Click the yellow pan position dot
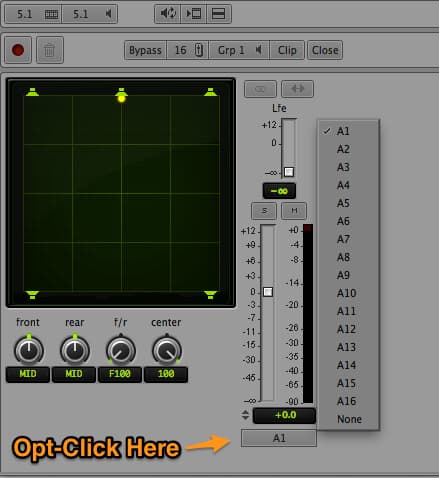Screen dimensions: 439x478 pyautogui.click(x=121, y=99)
